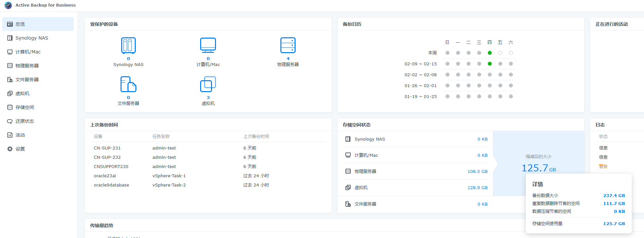
Task: Click Synology NAS icon in 存储空间状态
Action: pos(348,139)
